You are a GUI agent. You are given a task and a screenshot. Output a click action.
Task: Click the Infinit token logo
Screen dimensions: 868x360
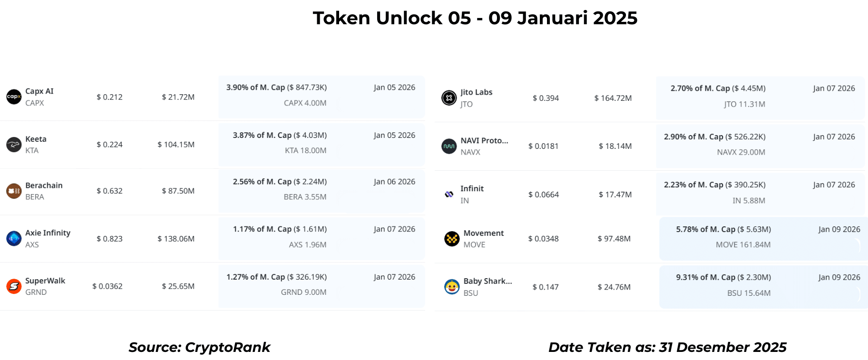pos(449,194)
